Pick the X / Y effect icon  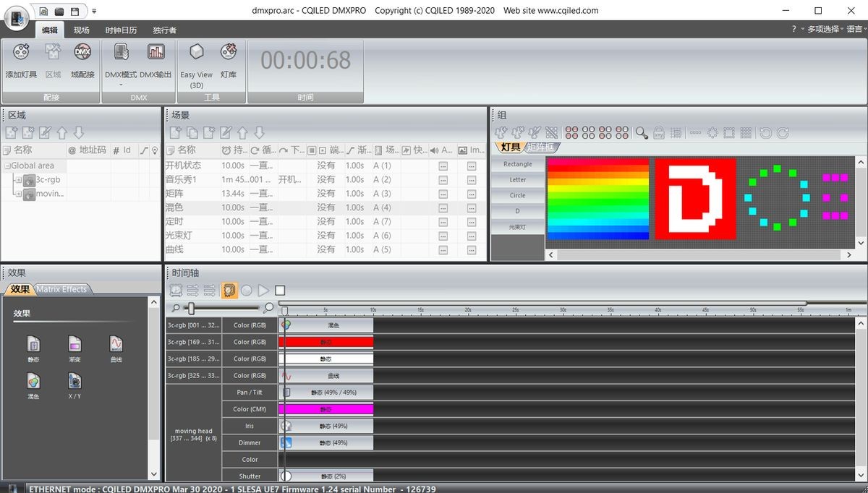(x=75, y=382)
